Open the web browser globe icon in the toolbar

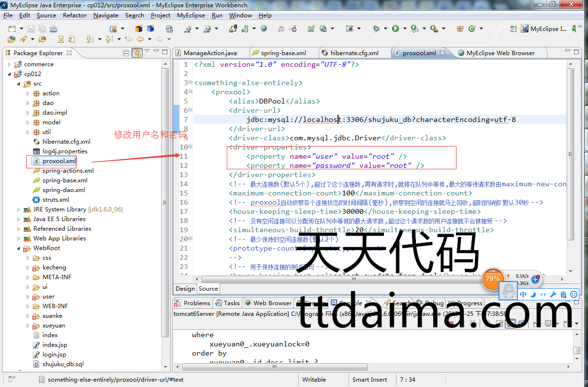coord(264,29)
